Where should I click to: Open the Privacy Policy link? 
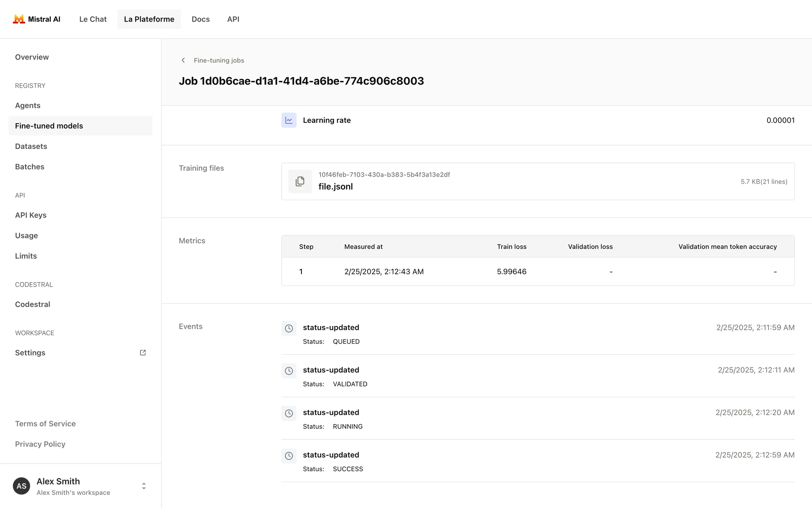pyautogui.click(x=40, y=444)
